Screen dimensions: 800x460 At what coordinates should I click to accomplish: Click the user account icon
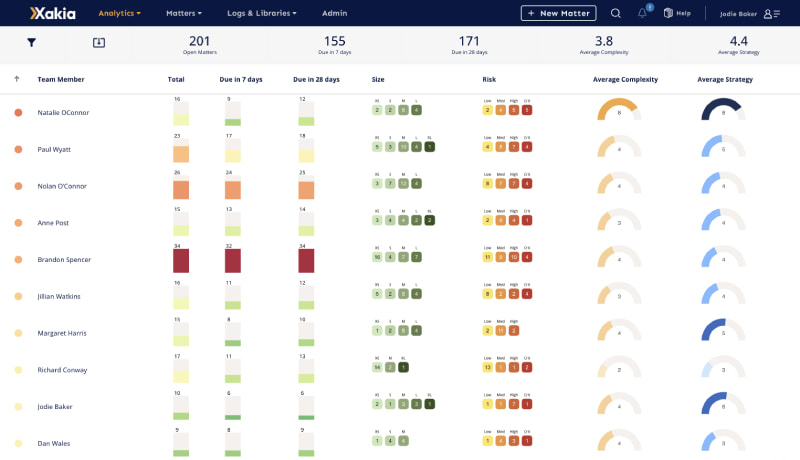coord(771,13)
